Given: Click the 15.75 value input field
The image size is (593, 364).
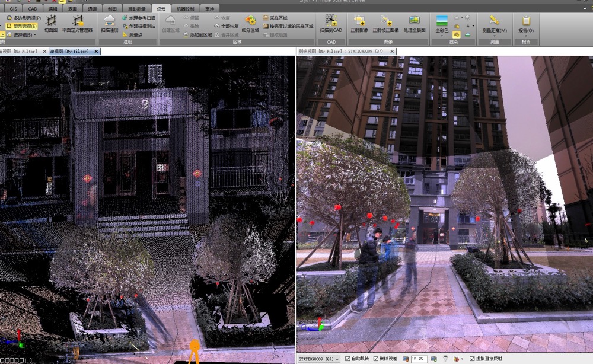Looking at the screenshot, I should (x=419, y=359).
